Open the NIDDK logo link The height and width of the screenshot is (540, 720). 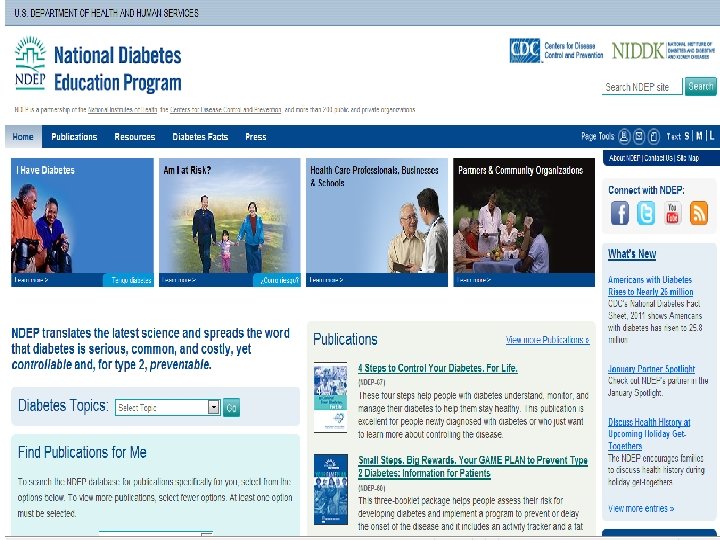click(x=663, y=51)
